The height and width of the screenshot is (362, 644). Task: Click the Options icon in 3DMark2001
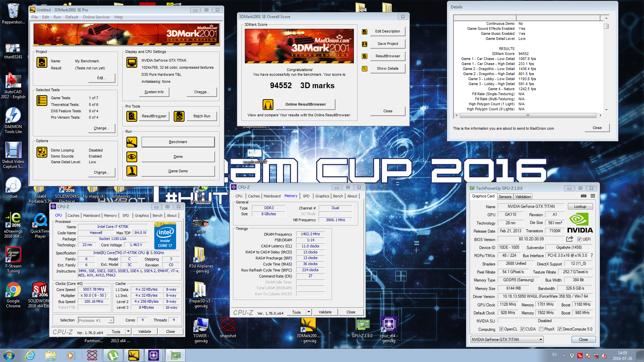[42, 152]
